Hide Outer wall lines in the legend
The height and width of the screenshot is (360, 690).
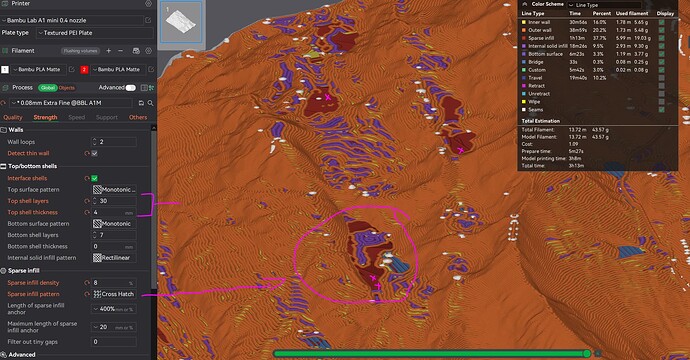tap(661, 30)
